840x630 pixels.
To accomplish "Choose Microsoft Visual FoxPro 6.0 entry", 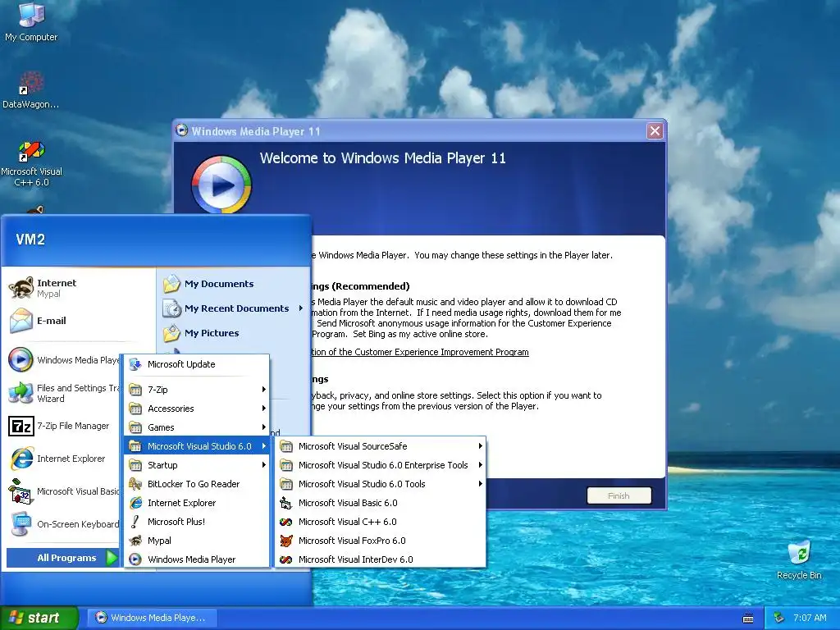I will point(381,541).
